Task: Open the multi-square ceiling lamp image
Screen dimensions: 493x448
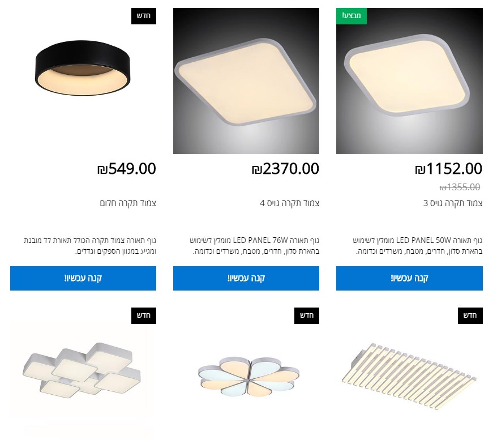Action: 83,378
